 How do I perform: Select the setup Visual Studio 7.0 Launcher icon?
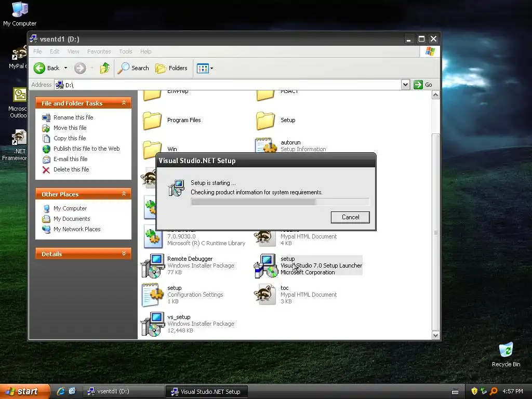[265, 266]
